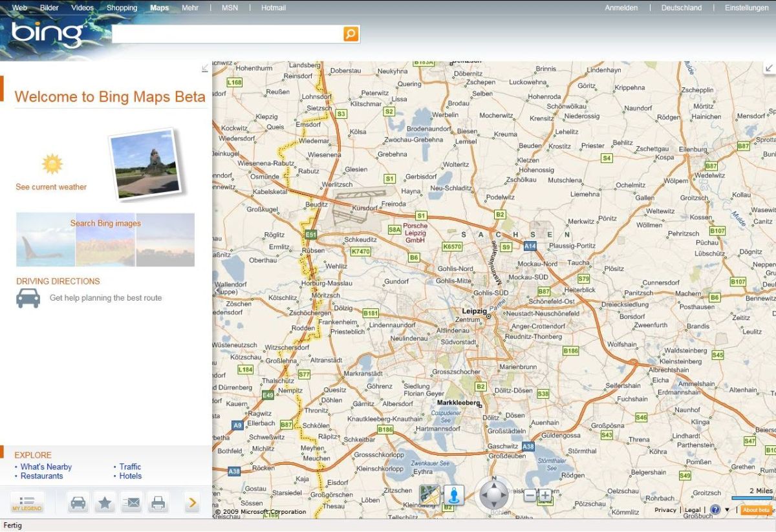This screenshot has width=776, height=532.
Task: Click the printer icon
Action: [x=158, y=502]
